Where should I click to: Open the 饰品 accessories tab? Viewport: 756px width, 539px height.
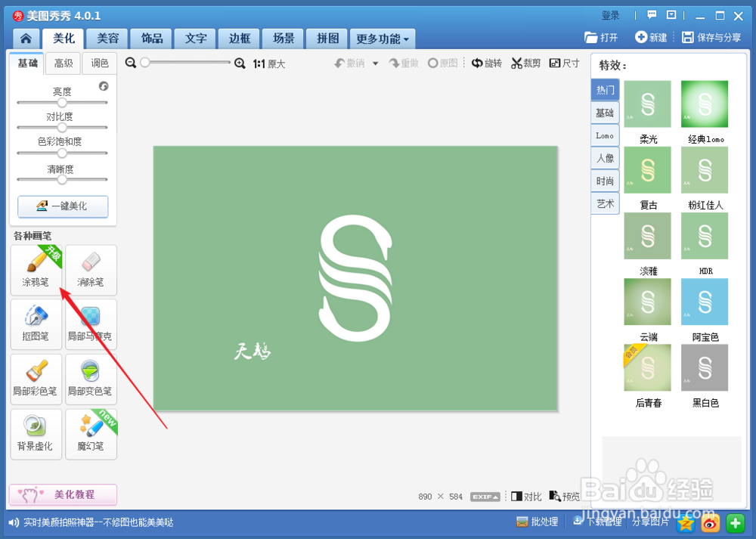(152, 39)
